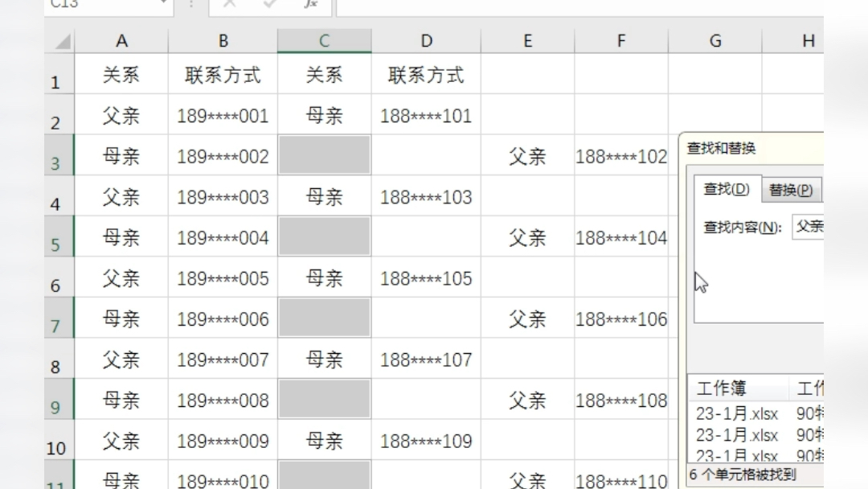Switch to the 查找(D) tab
This screenshot has height=489, width=868.
pos(727,190)
